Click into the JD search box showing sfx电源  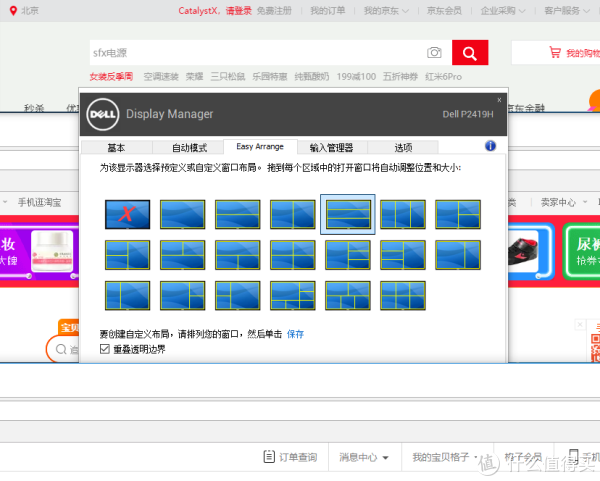coord(258,52)
